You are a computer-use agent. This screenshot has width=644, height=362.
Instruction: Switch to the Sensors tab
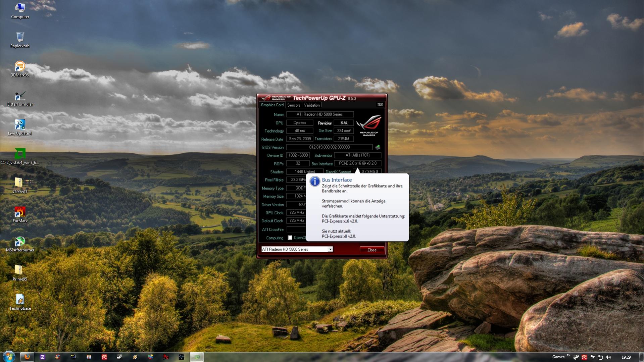tap(294, 105)
